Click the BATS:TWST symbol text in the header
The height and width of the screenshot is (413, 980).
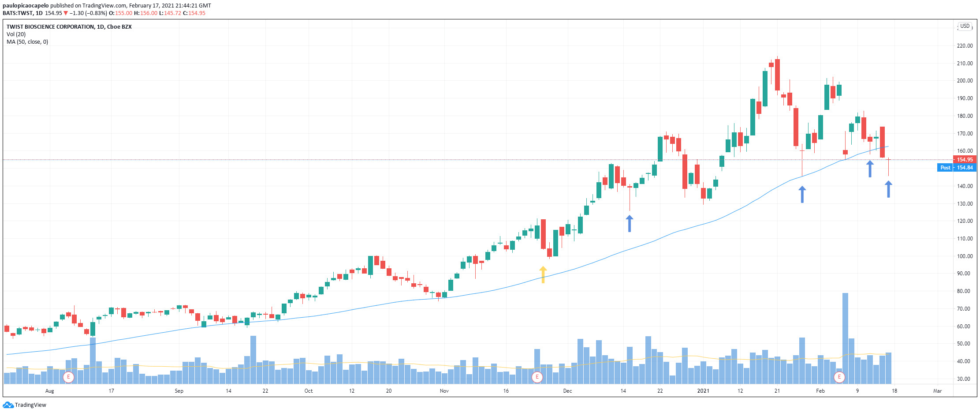tap(18, 13)
